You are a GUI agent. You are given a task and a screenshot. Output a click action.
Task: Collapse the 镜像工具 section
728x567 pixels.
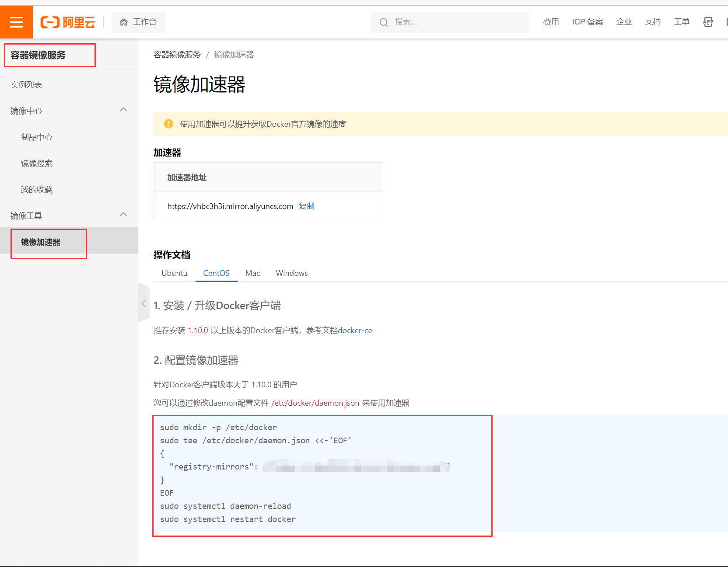tap(124, 215)
